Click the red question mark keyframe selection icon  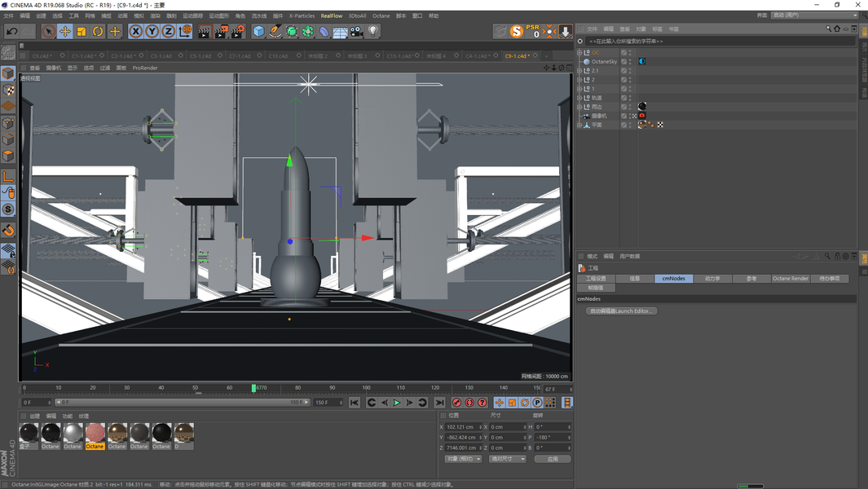coord(482,403)
